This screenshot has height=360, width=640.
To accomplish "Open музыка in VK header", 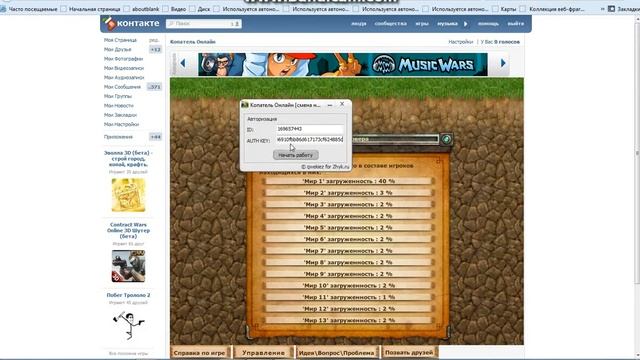I will [447, 24].
